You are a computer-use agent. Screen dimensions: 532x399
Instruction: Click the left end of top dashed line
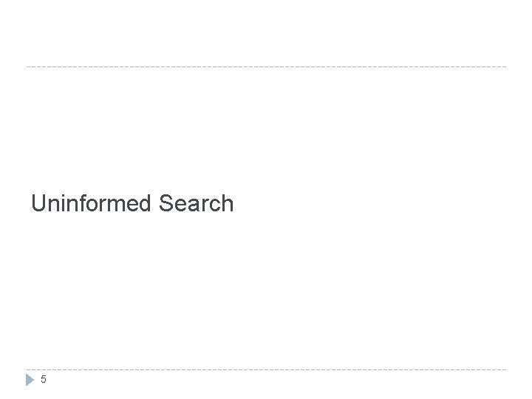(28, 67)
